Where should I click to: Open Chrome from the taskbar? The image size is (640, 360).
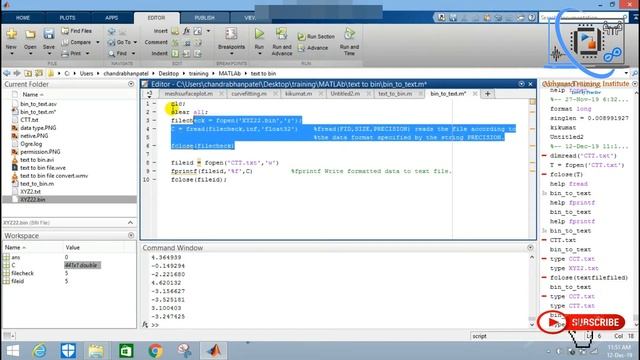pyautogui.click(x=155, y=351)
